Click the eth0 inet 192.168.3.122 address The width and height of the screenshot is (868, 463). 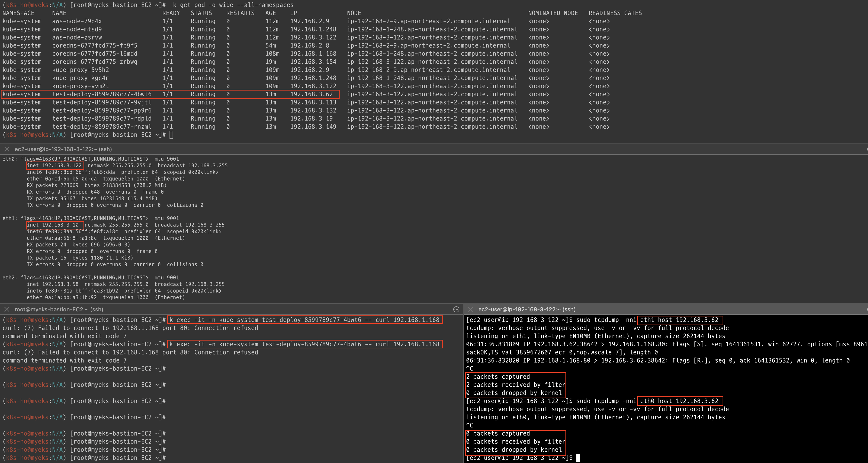tap(55, 165)
